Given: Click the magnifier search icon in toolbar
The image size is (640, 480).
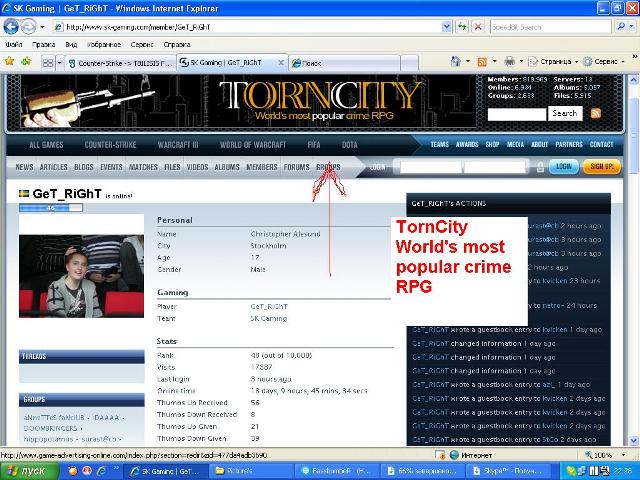Looking at the screenshot, I should click(621, 27).
